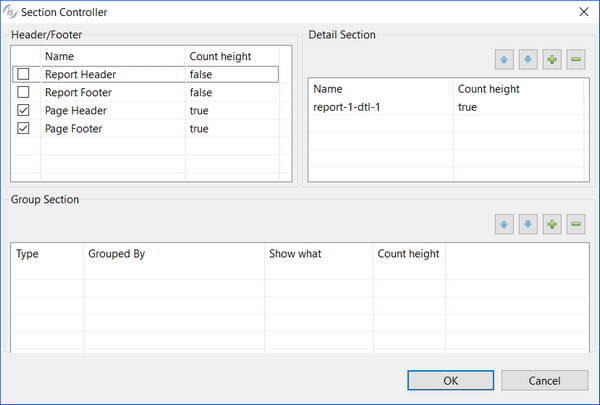The width and height of the screenshot is (600, 405).
Task: Dismiss dialog with Cancel button
Action: click(x=545, y=381)
